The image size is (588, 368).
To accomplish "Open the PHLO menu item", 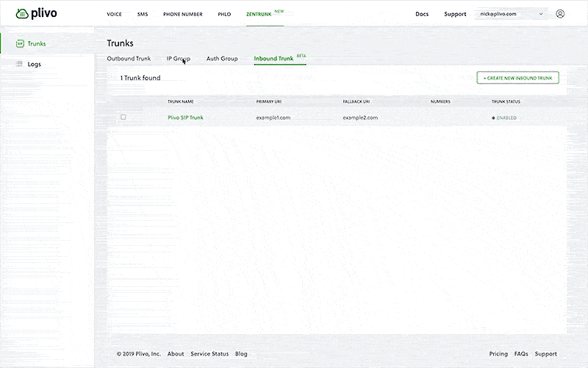I will pos(224,14).
